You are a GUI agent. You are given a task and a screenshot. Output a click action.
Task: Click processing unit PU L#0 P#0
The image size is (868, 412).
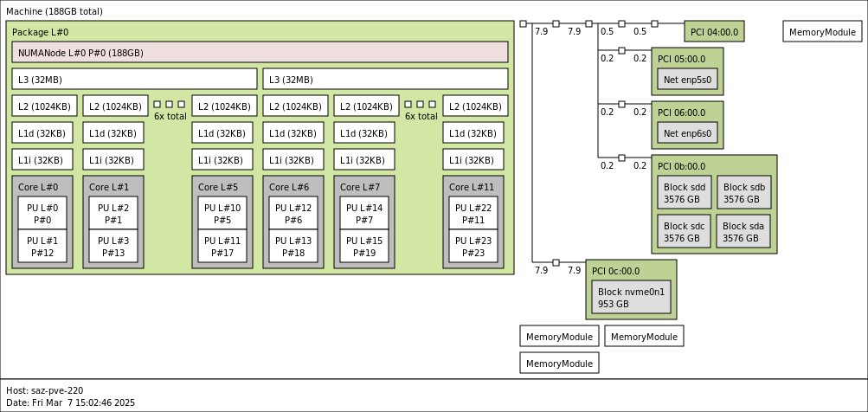[x=42, y=214]
